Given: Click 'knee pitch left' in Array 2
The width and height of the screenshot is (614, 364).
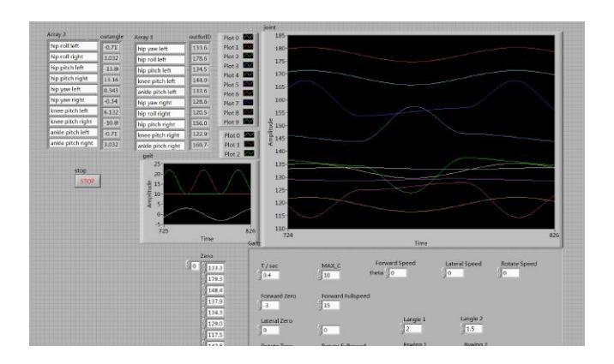Looking at the screenshot, I should 73,110.
